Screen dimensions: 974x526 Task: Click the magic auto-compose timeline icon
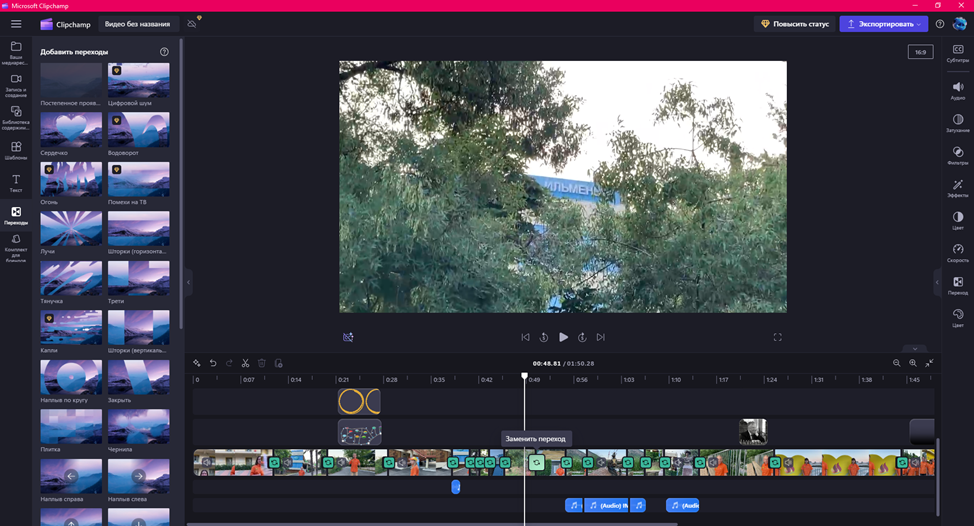click(x=196, y=363)
